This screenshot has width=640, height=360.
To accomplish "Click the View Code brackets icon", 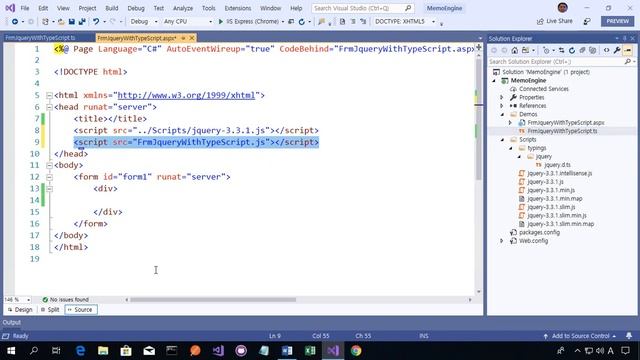I will point(607,50).
